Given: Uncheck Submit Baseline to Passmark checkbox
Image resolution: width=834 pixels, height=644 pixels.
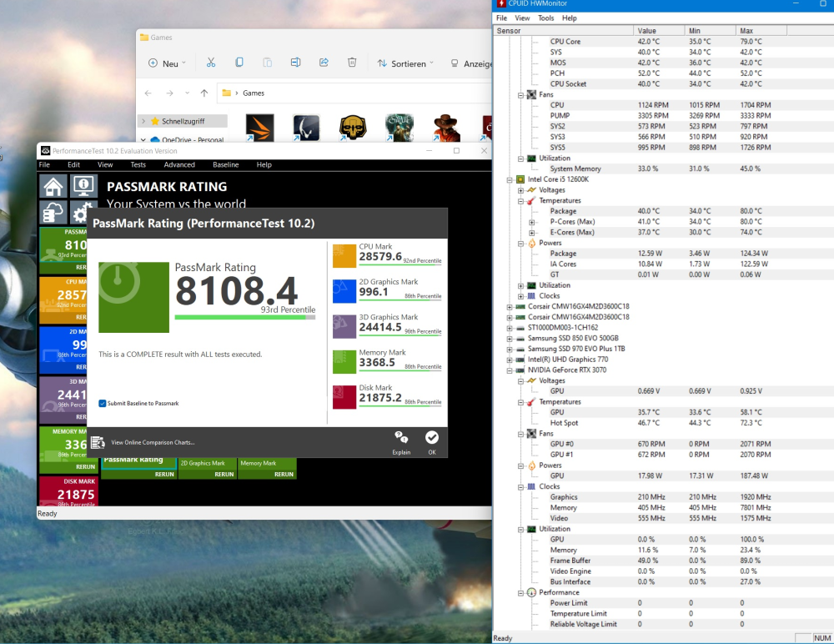Looking at the screenshot, I should (103, 403).
